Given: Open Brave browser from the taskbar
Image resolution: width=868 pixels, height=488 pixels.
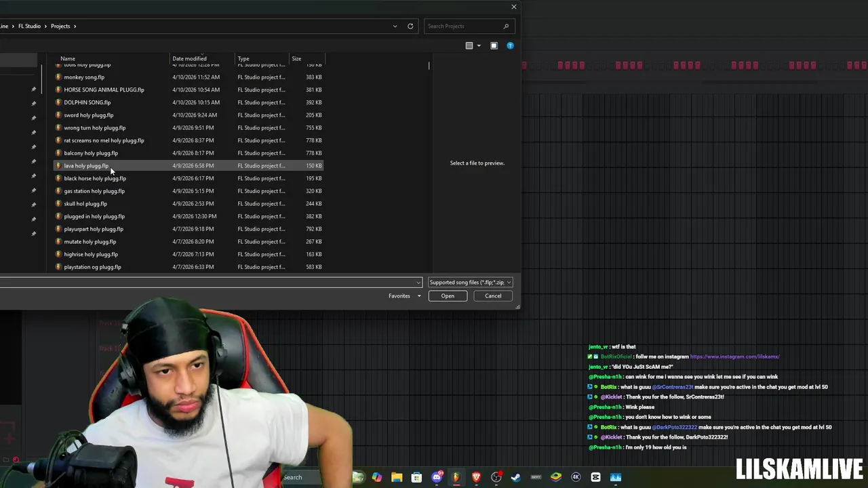Looking at the screenshot, I should [476, 477].
